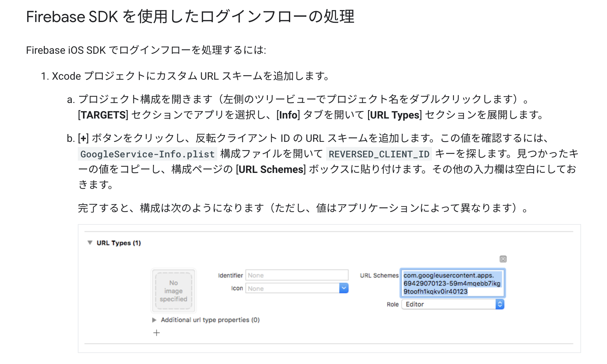Image resolution: width=607 pixels, height=364 pixels.
Task: Click the bold [URL Schemes] text
Action: pos(271,169)
